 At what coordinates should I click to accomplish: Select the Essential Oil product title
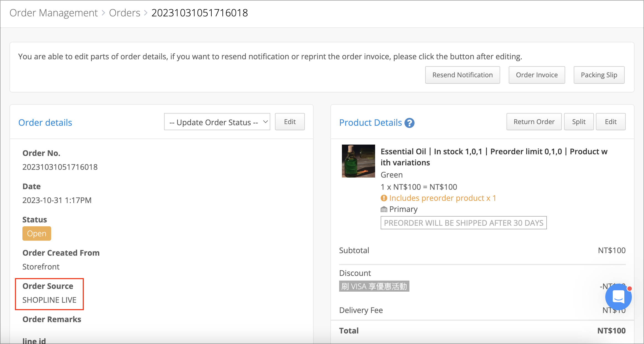coord(494,157)
